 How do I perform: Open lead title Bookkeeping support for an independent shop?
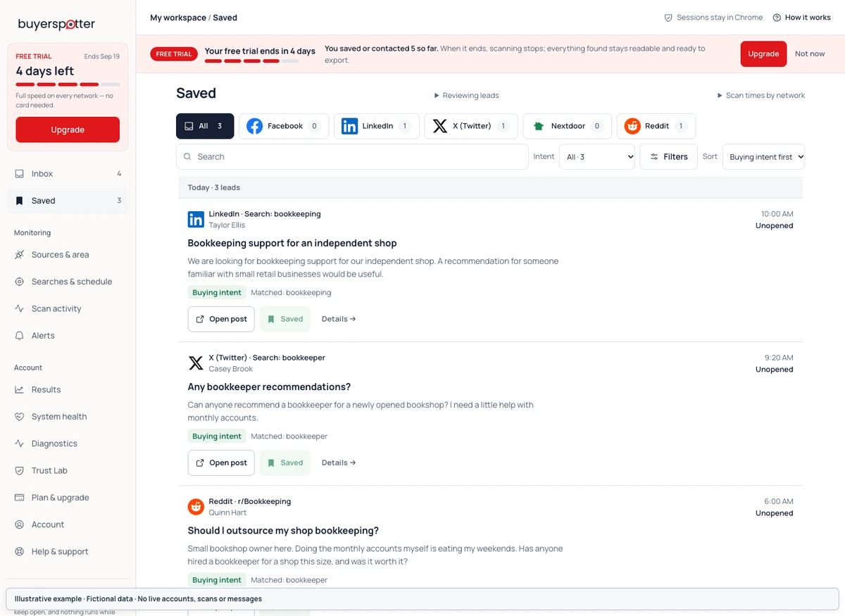click(292, 244)
